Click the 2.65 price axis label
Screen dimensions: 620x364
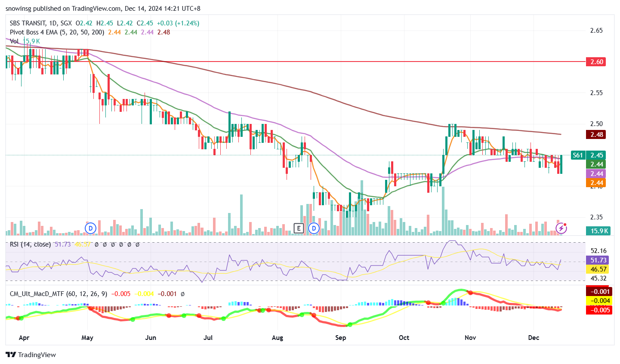(596, 31)
